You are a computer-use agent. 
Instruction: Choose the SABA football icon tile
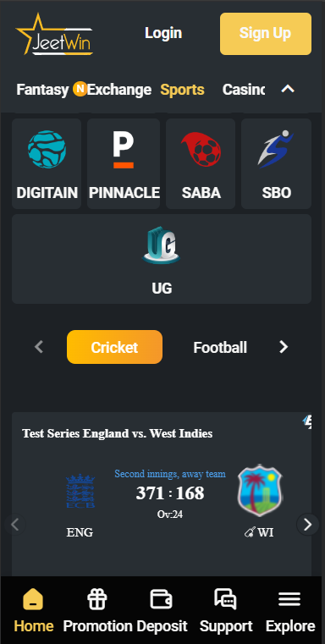pyautogui.click(x=201, y=164)
